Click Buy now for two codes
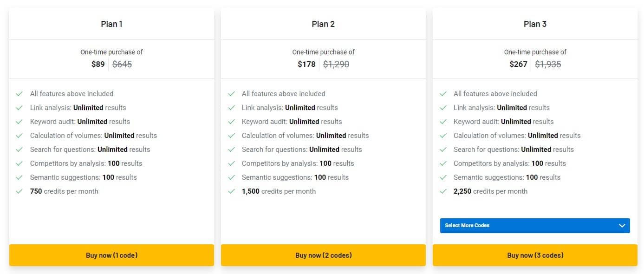644x274 pixels. click(323, 255)
